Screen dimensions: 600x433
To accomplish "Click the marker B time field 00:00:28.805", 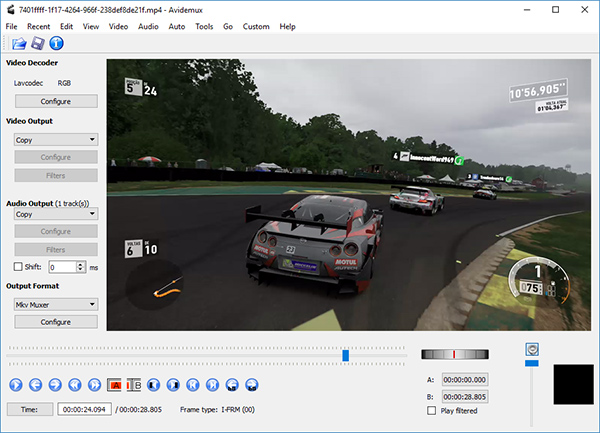I will 465,397.
